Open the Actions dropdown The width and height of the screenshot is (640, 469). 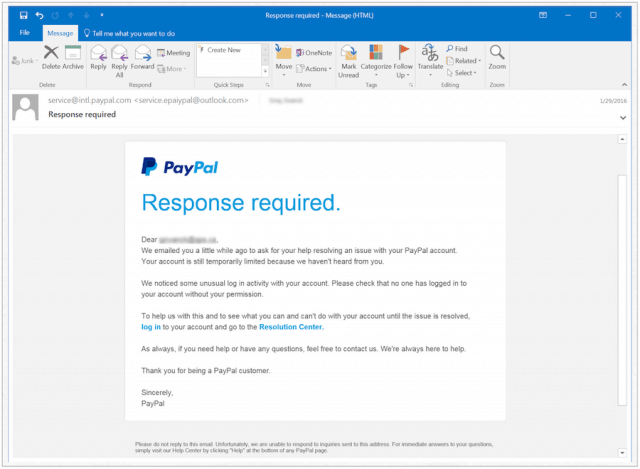pyautogui.click(x=314, y=69)
